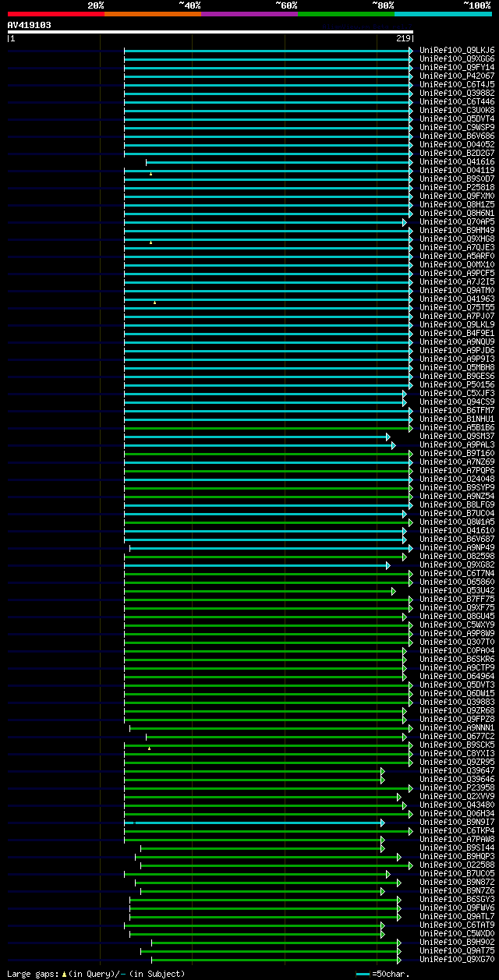The image size is (499, 980).
Task: Click the UniRef100_B4F9E1 label
Action: [x=457, y=333]
